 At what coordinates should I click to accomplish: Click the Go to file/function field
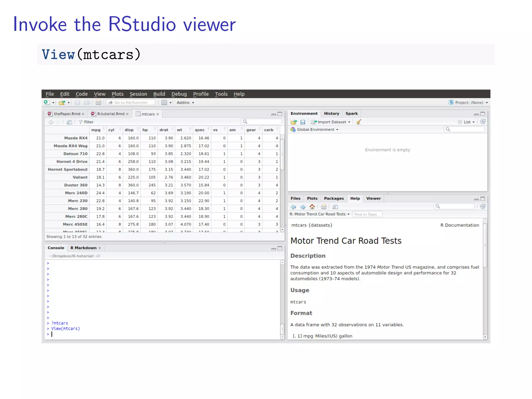point(131,103)
